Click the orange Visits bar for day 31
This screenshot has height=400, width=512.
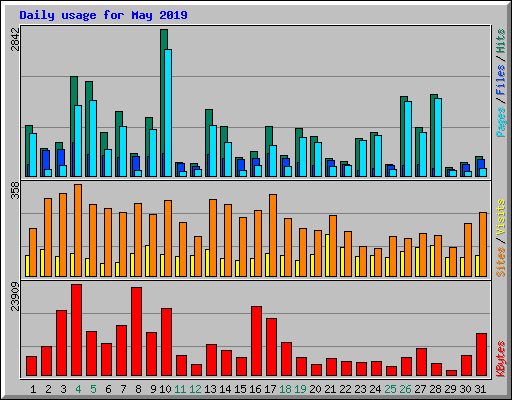pos(483,244)
